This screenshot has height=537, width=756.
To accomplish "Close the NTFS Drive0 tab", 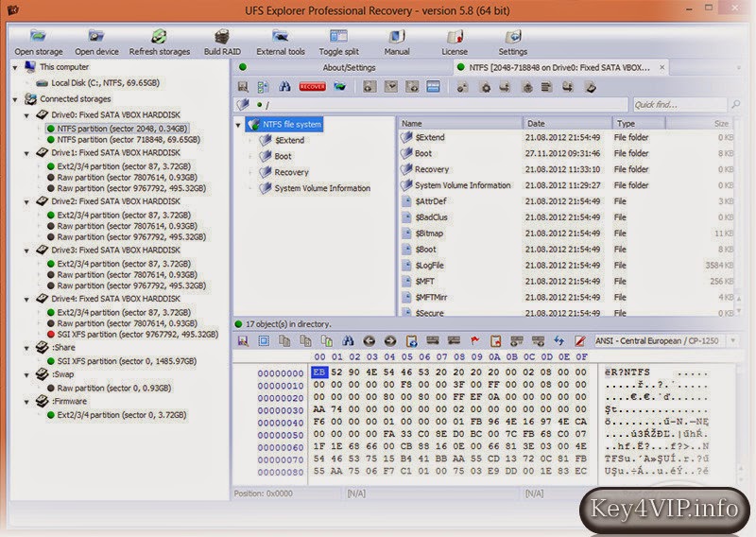I will (662, 67).
